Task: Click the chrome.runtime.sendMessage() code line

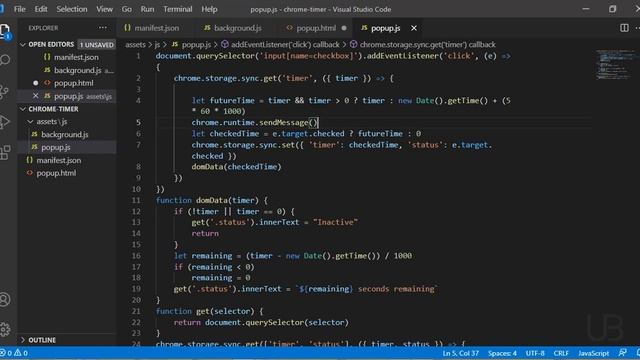Action: (x=255, y=122)
